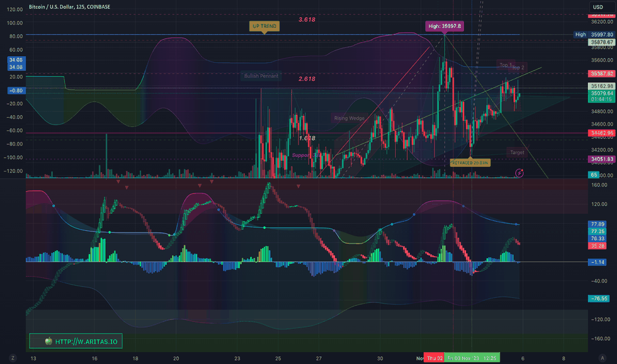617x364 pixels.
Task: Click the -1.14 histogram value label
Action: pos(597,262)
